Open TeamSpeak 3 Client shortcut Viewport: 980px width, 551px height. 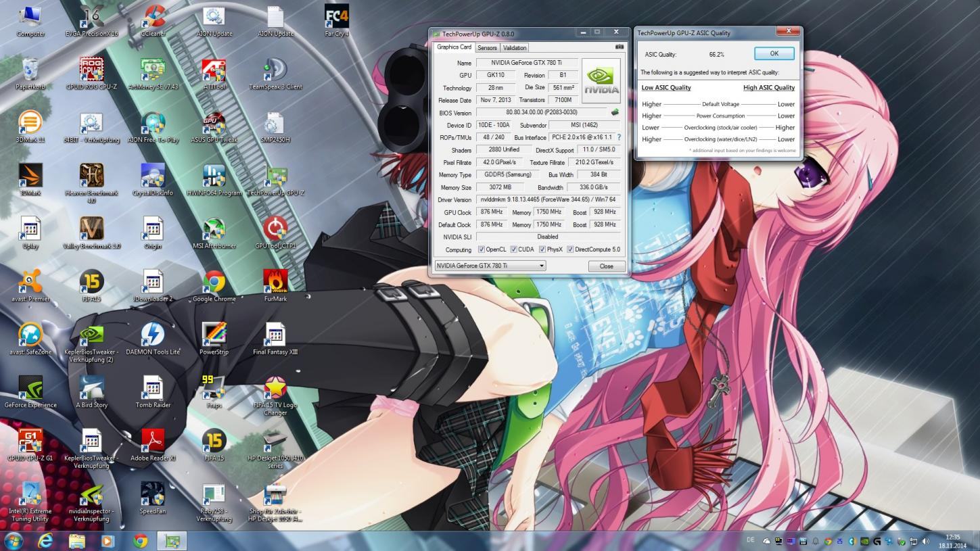(275, 74)
